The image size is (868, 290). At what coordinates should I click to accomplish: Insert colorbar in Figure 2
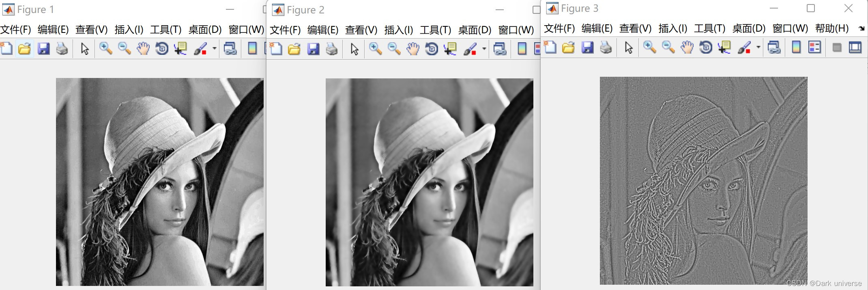point(522,49)
